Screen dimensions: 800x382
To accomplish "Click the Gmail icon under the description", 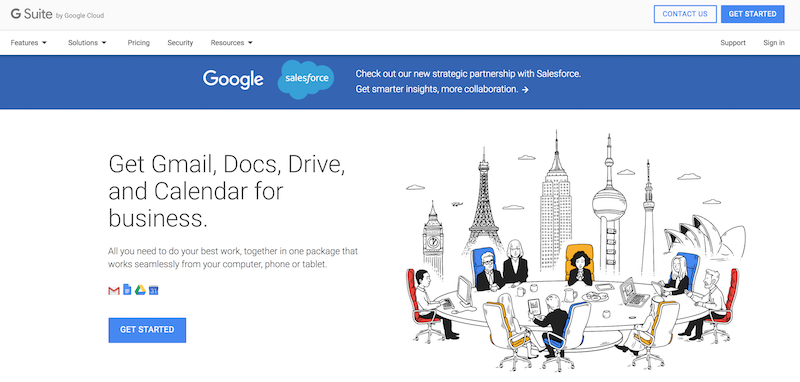I will (114, 290).
